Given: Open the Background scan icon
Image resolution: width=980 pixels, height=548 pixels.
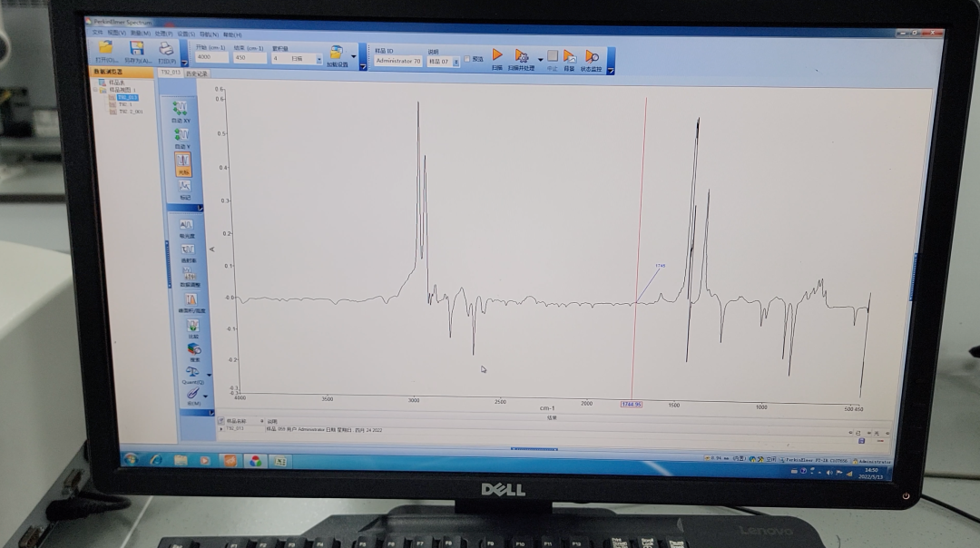Looking at the screenshot, I should point(569,57).
